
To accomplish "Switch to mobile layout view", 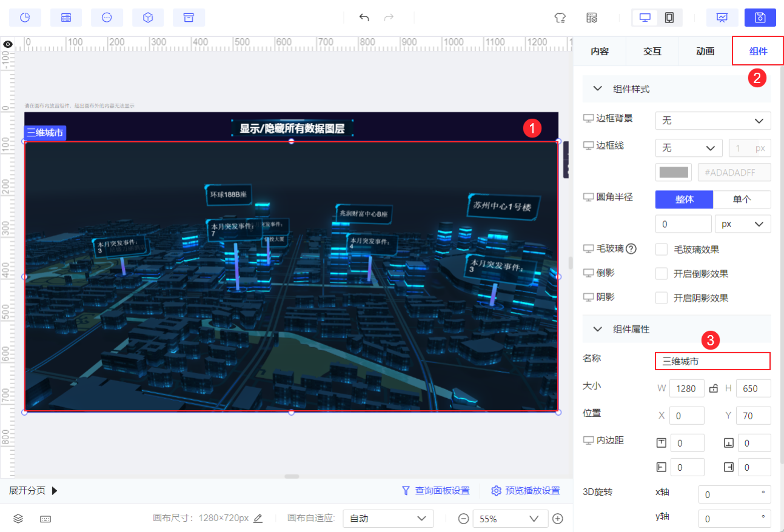I will (x=669, y=18).
